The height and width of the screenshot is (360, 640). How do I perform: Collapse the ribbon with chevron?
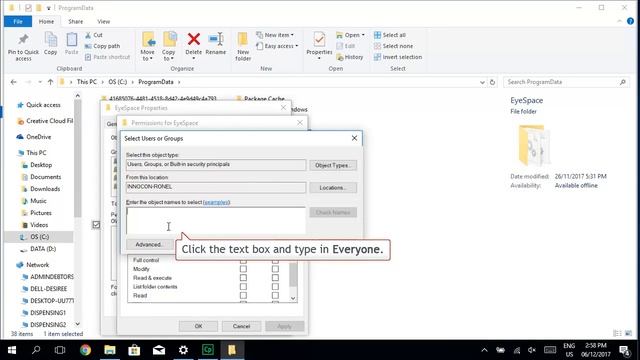(x=620, y=21)
